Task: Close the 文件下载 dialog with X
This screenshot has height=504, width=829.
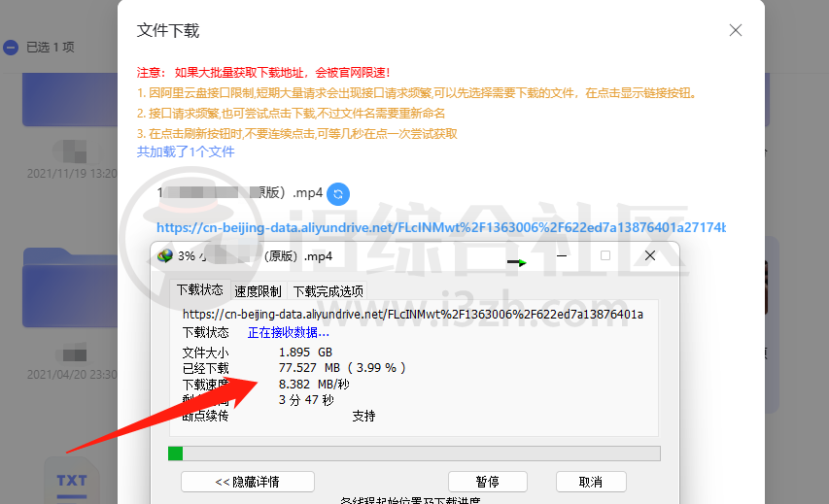Action: [x=736, y=30]
